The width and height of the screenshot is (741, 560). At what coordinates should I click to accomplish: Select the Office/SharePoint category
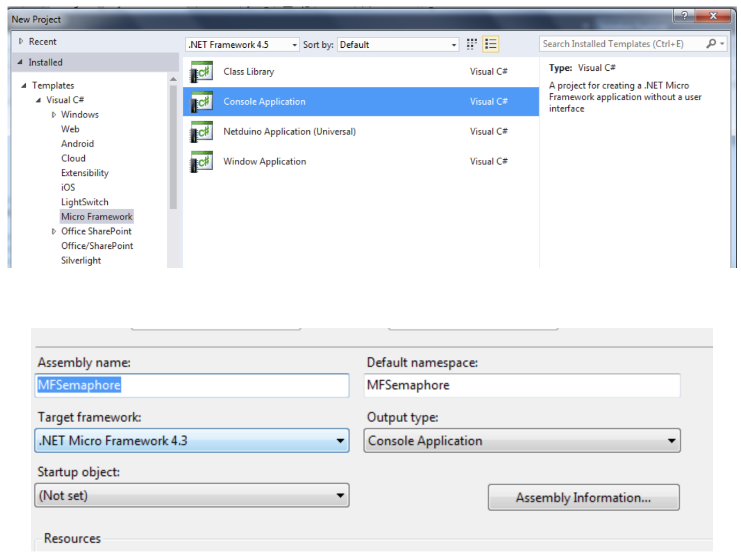tap(97, 246)
